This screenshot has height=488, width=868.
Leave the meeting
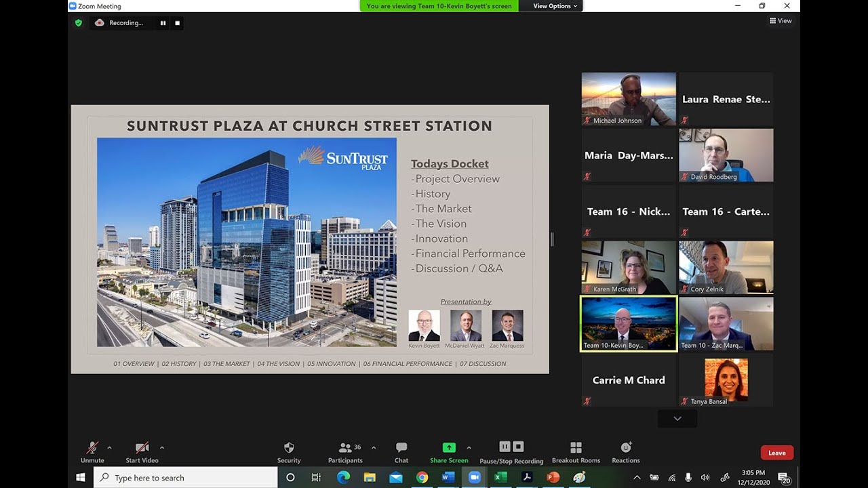pyautogui.click(x=777, y=453)
